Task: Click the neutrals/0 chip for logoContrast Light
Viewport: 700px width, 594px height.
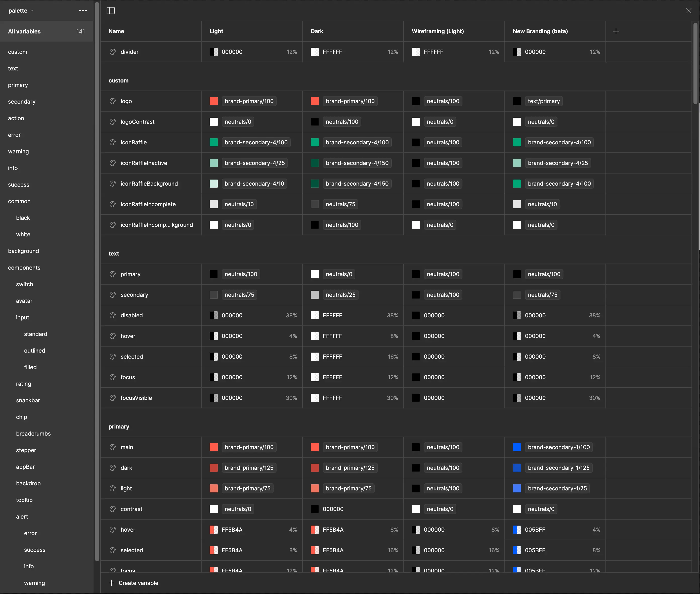Action: coord(238,121)
